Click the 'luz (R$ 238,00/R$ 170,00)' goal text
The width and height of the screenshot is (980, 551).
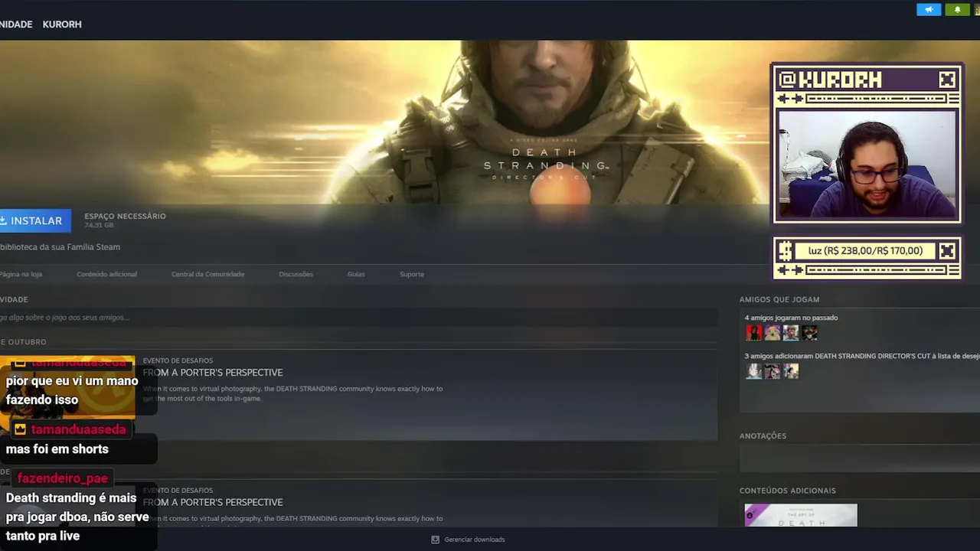(865, 250)
